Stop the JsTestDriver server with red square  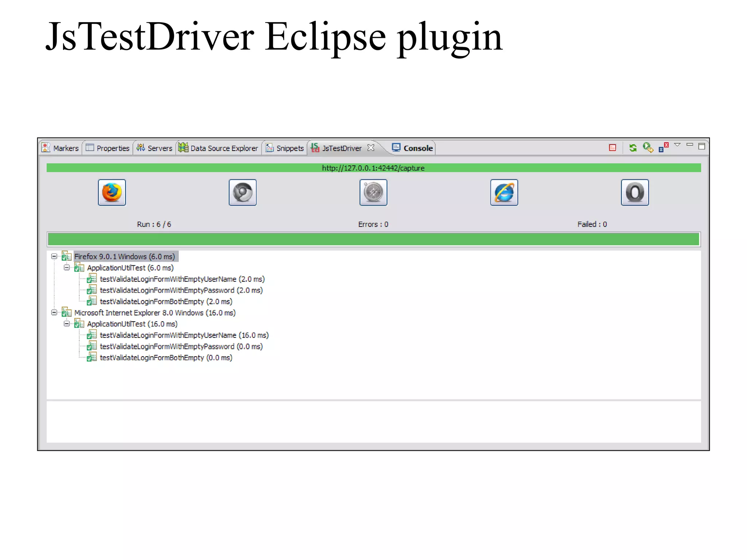(x=612, y=148)
